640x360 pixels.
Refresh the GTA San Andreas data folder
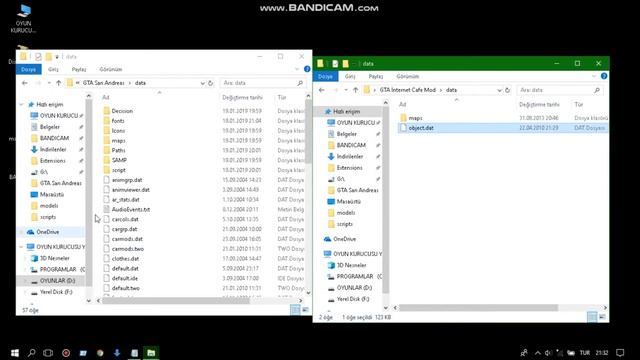[211, 83]
